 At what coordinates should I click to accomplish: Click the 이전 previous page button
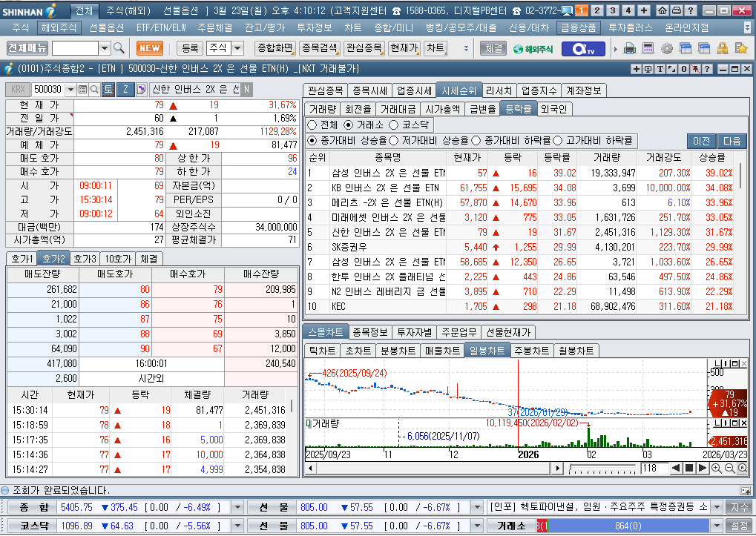pyautogui.click(x=701, y=141)
